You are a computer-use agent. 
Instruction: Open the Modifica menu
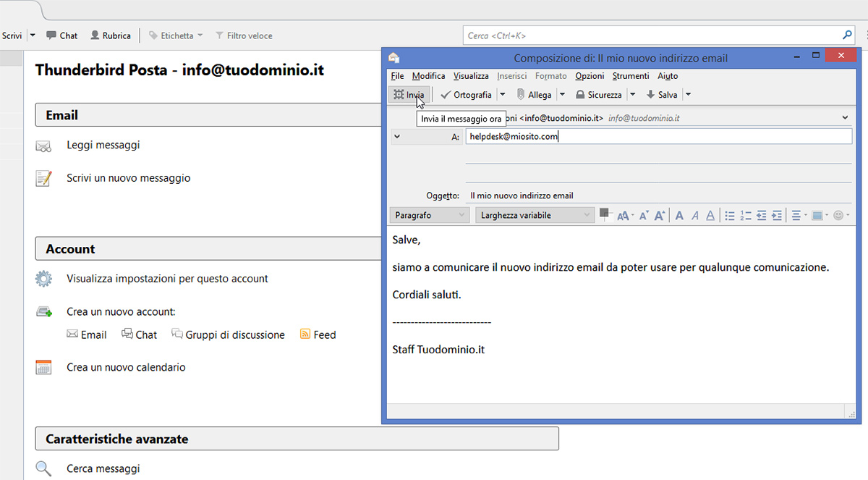pyautogui.click(x=429, y=76)
